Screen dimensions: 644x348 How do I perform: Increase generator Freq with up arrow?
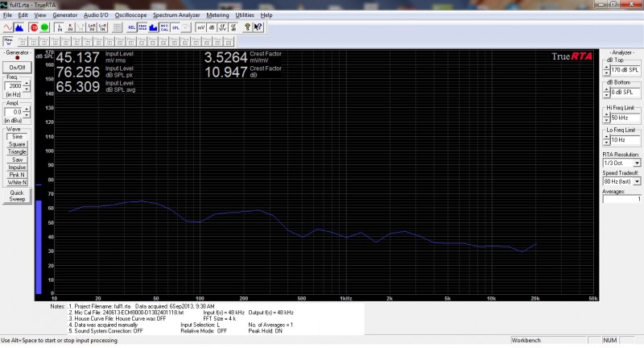click(x=27, y=84)
